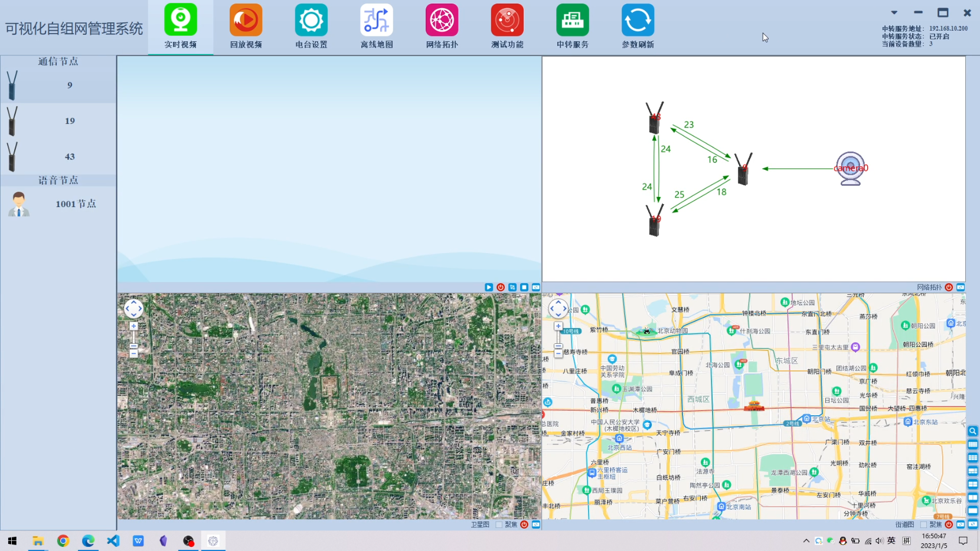
Task: Click the crop screenshot icon under video panel
Action: click(512, 287)
